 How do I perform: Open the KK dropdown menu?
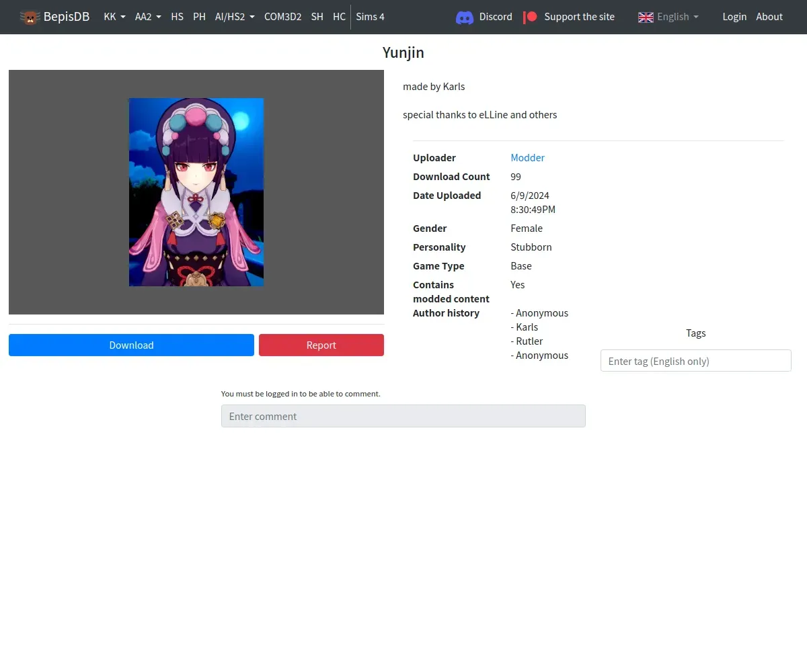[114, 17]
